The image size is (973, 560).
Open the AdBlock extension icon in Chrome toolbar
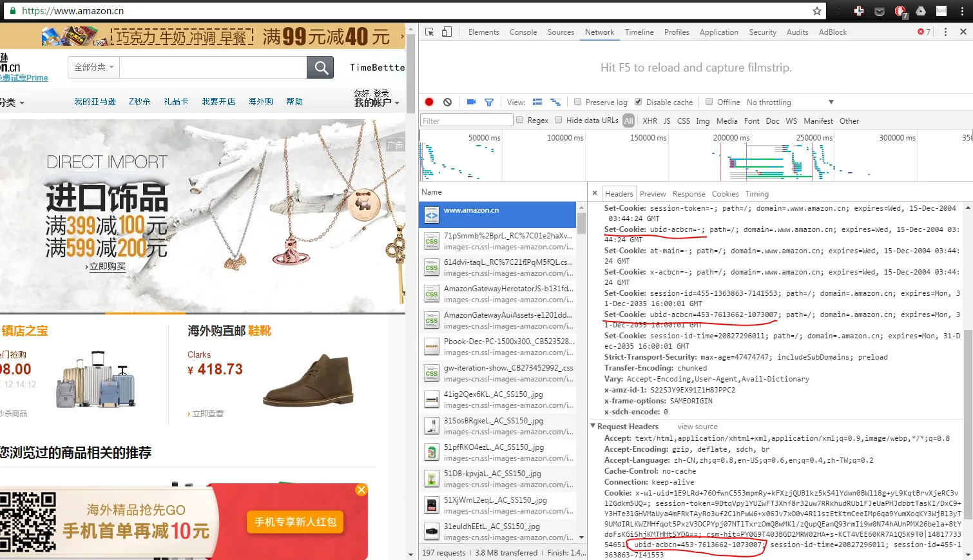pos(900,11)
